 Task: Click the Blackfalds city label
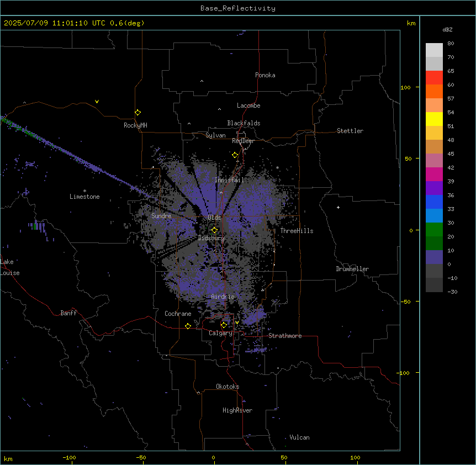click(x=244, y=123)
